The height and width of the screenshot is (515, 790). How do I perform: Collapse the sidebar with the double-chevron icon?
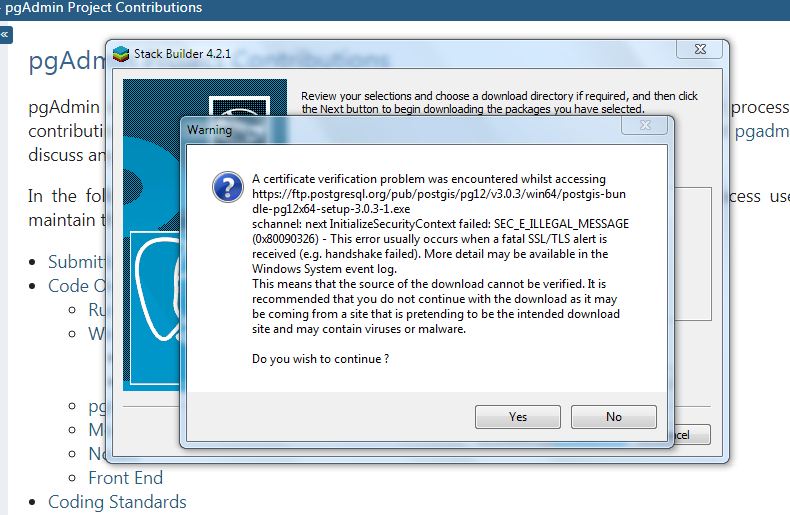5,34
